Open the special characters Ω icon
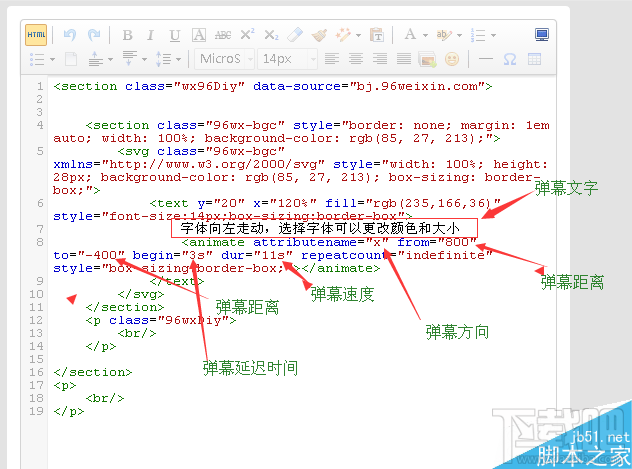Image resolution: width=632 pixels, height=469 pixels. pos(510,59)
